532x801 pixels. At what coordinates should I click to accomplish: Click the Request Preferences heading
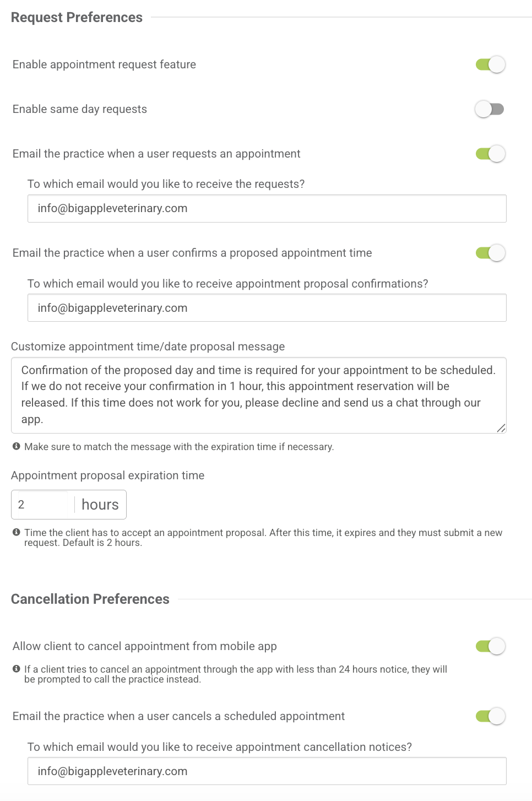(77, 18)
